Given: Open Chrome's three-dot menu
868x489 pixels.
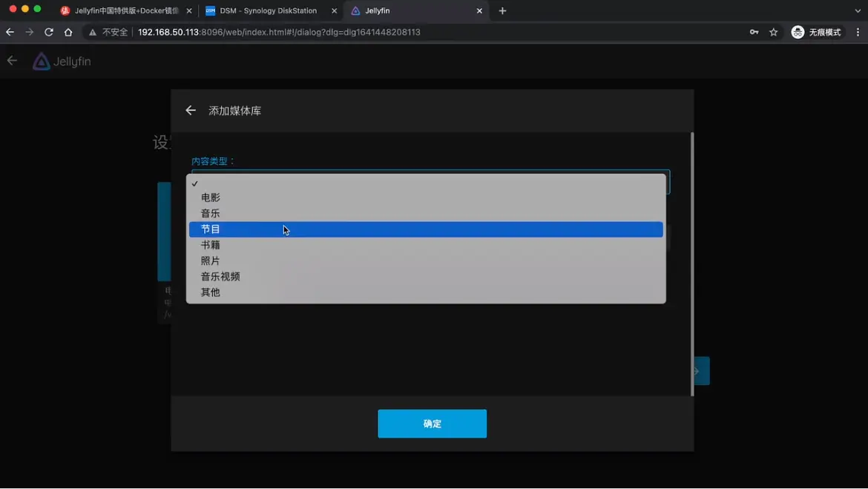Looking at the screenshot, I should (x=858, y=32).
